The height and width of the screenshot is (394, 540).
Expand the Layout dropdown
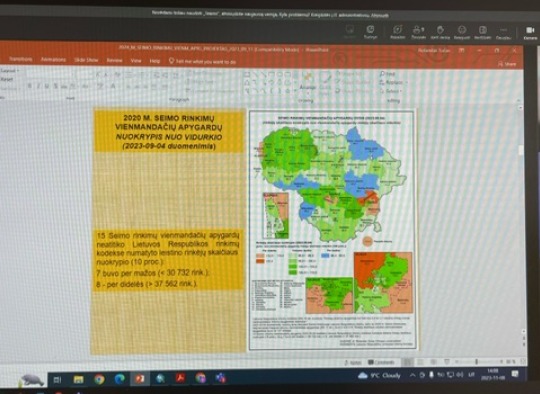click(x=10, y=71)
